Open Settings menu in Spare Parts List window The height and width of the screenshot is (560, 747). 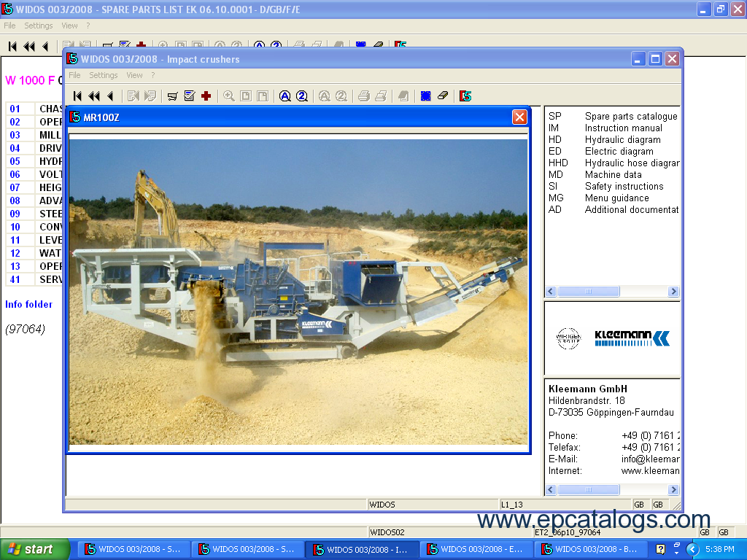[x=39, y=26]
